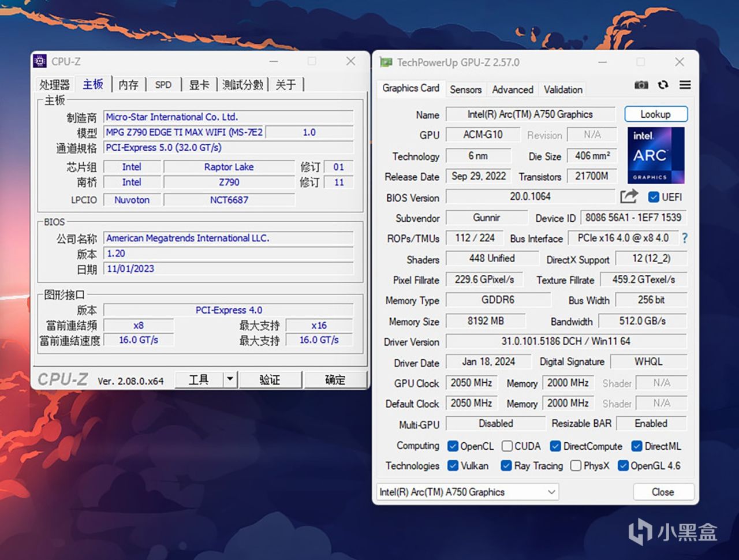
Task: Refresh GPU-Z readings with the refresh icon
Action: point(663,85)
